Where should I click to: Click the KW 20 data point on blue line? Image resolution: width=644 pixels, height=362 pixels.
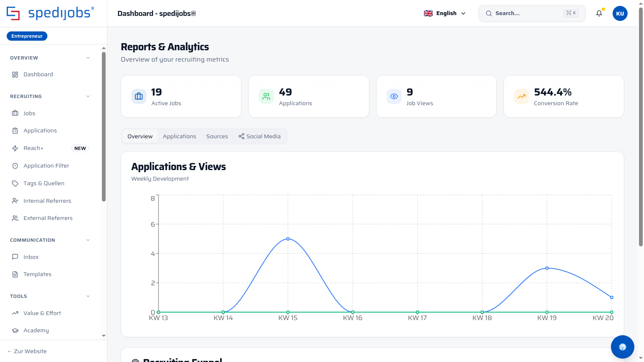pos(612,297)
